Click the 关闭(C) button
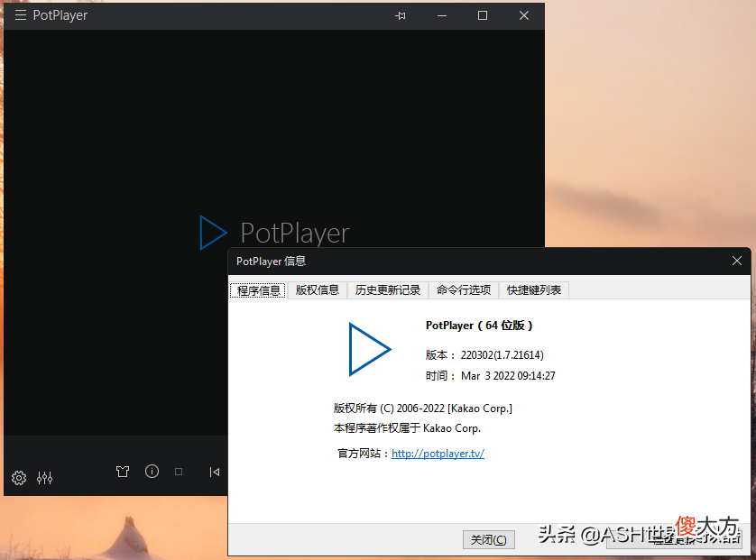 point(488,539)
